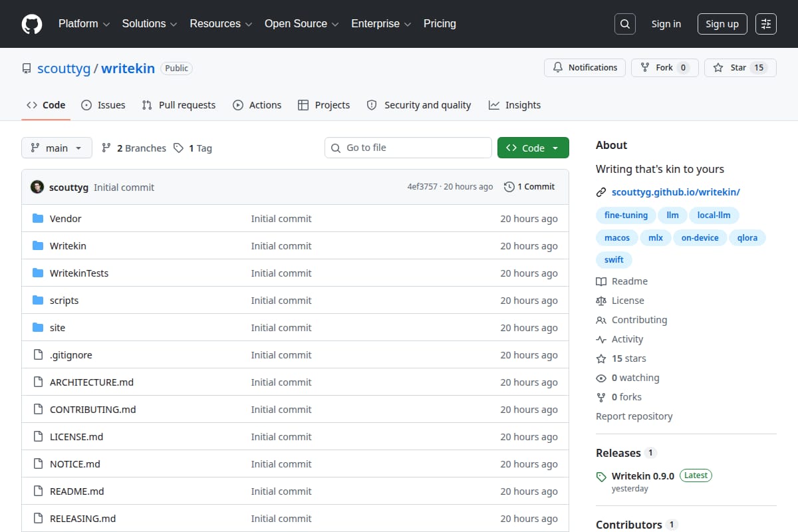Open the Releases section heading
This screenshot has height=532, width=798.
[x=618, y=453]
